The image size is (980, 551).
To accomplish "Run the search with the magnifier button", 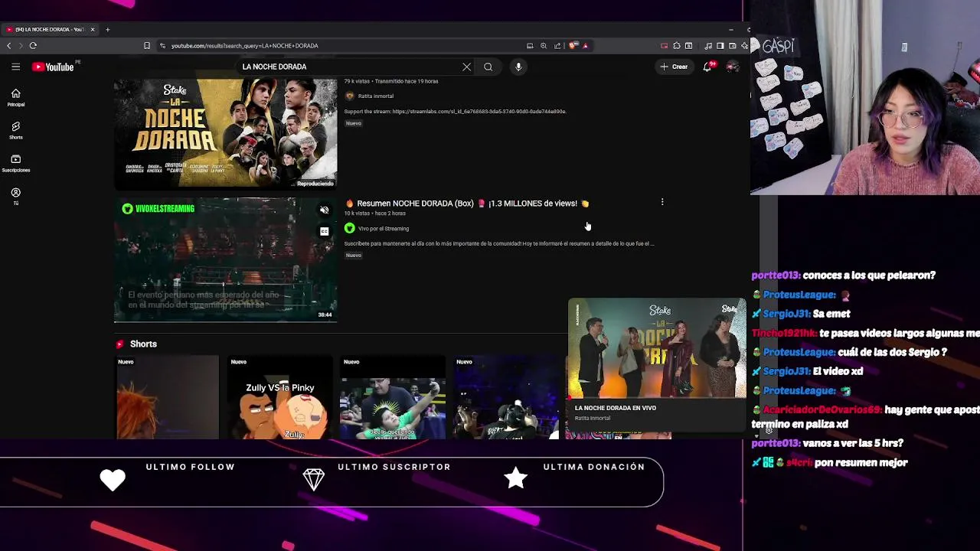I will tap(488, 67).
